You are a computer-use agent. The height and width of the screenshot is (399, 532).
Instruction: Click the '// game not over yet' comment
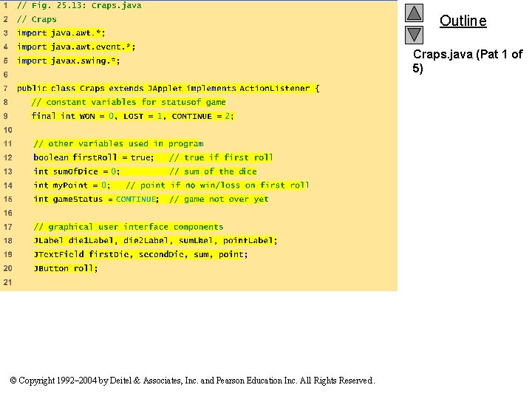pyautogui.click(x=219, y=199)
